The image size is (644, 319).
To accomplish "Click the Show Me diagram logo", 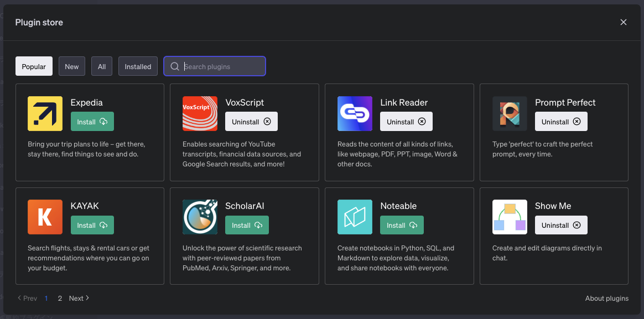I will (x=510, y=217).
